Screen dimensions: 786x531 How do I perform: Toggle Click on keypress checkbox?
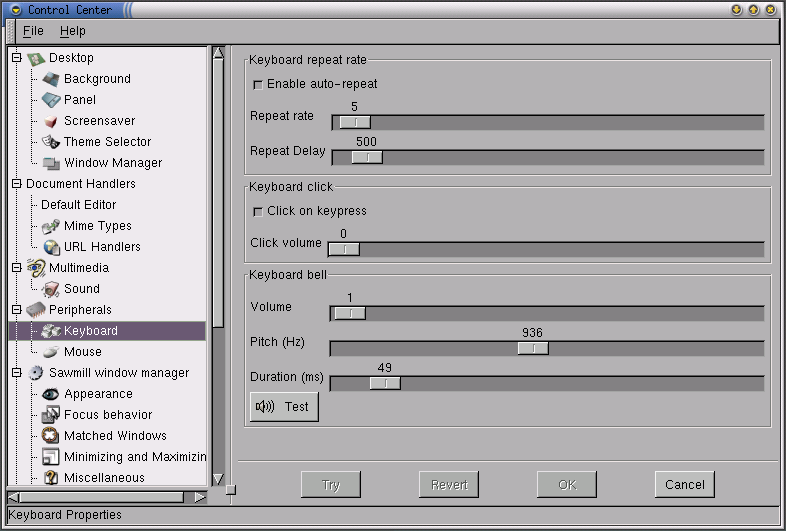[258, 212]
